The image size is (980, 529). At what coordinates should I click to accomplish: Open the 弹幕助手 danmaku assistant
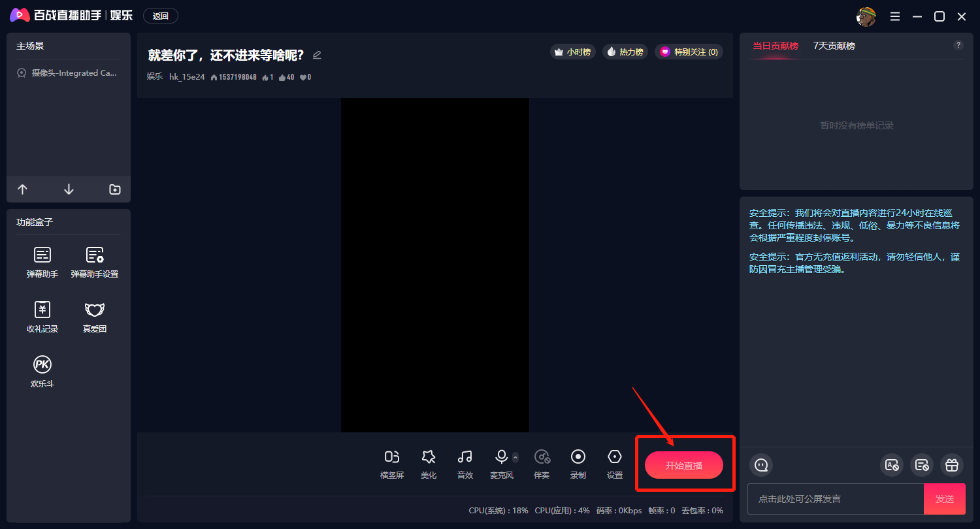click(42, 261)
